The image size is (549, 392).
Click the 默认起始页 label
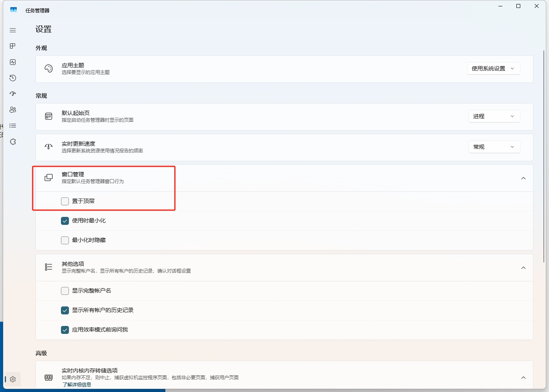76,113
